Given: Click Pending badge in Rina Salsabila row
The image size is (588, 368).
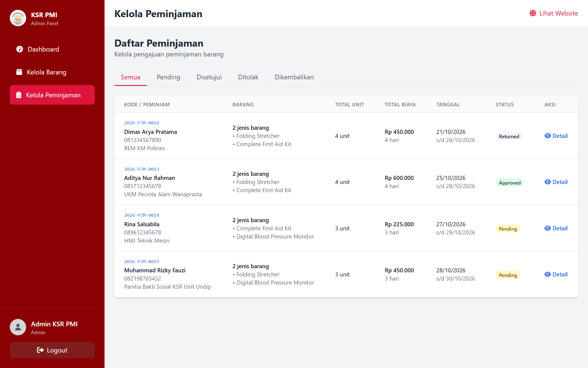Looking at the screenshot, I should (508, 229).
